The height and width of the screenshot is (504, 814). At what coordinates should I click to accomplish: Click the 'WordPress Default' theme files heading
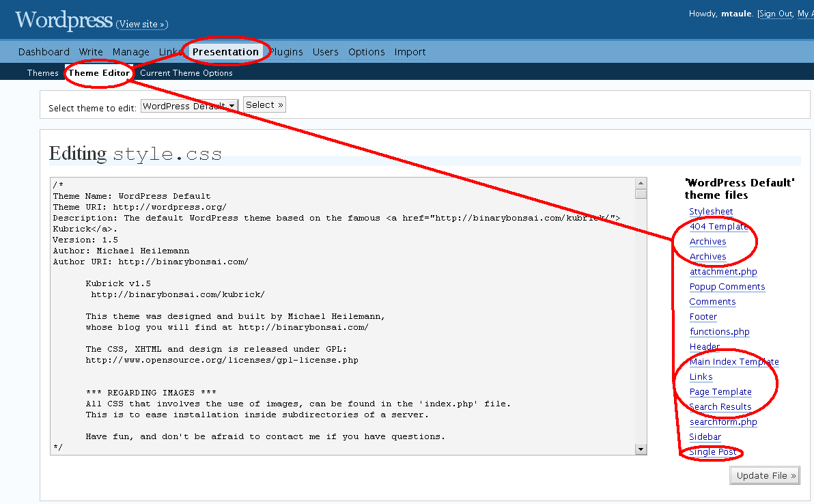740,189
